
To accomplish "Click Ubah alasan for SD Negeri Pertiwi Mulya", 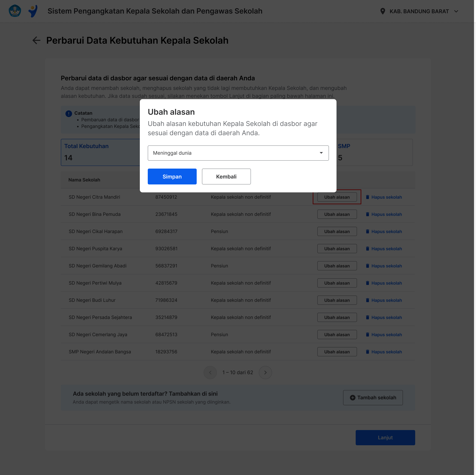I will (x=337, y=283).
